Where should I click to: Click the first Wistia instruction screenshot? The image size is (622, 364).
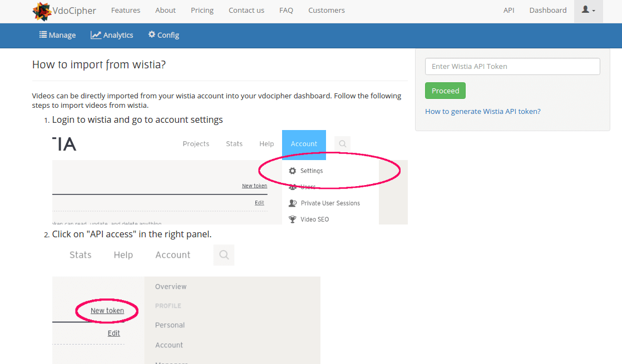[x=230, y=177]
